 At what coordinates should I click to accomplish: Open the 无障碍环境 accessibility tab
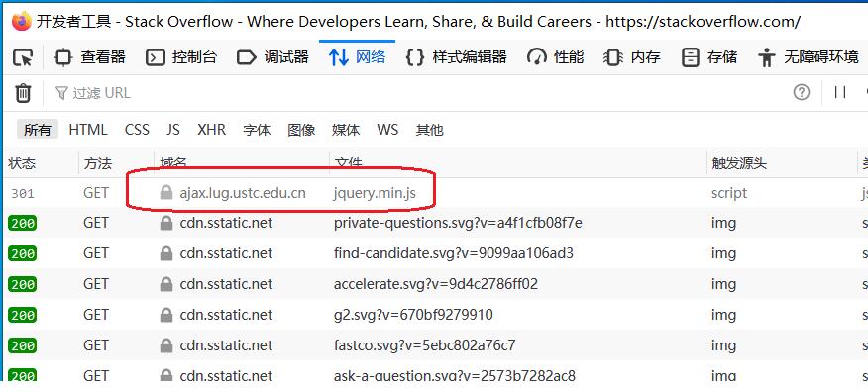[809, 57]
